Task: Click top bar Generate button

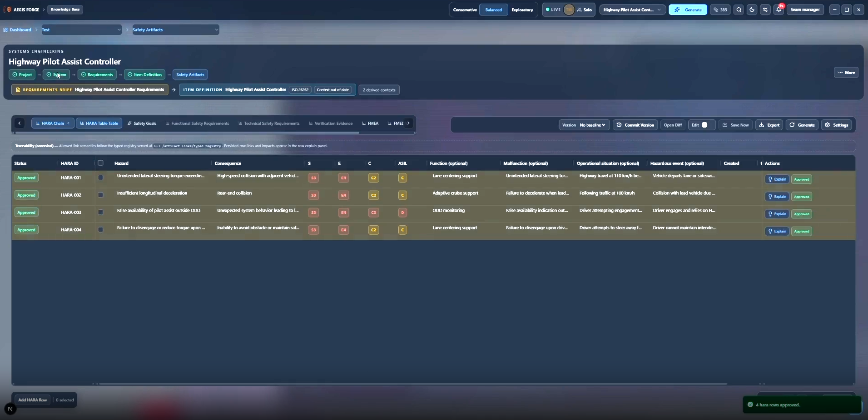Action: tap(688, 10)
